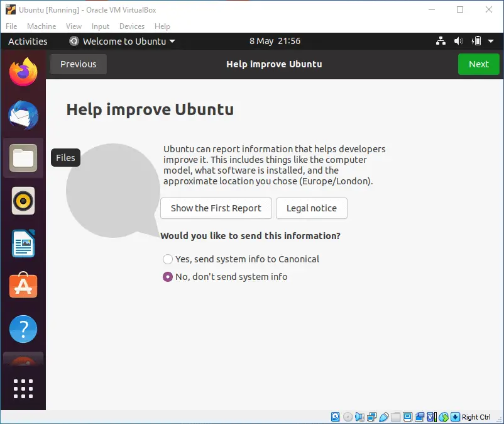Click the VirtualBox USB devices status icon
Screen dimensions: 504x424
tap(383, 417)
